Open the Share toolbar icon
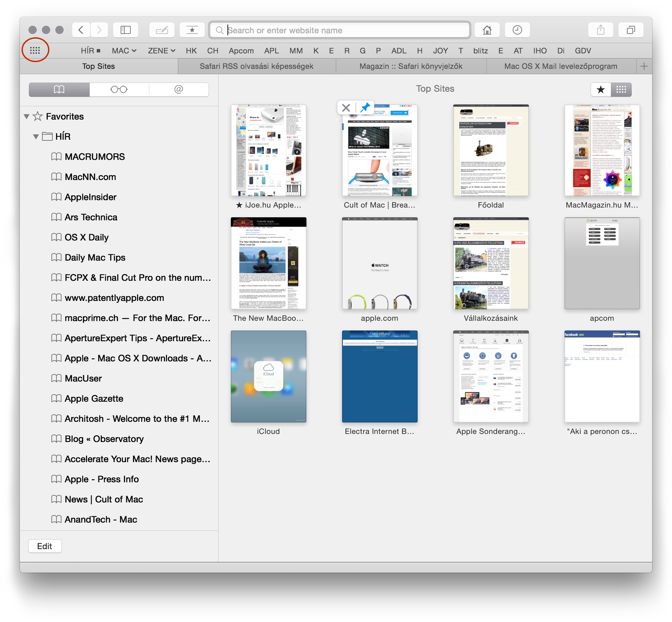672x622 pixels. (x=601, y=30)
